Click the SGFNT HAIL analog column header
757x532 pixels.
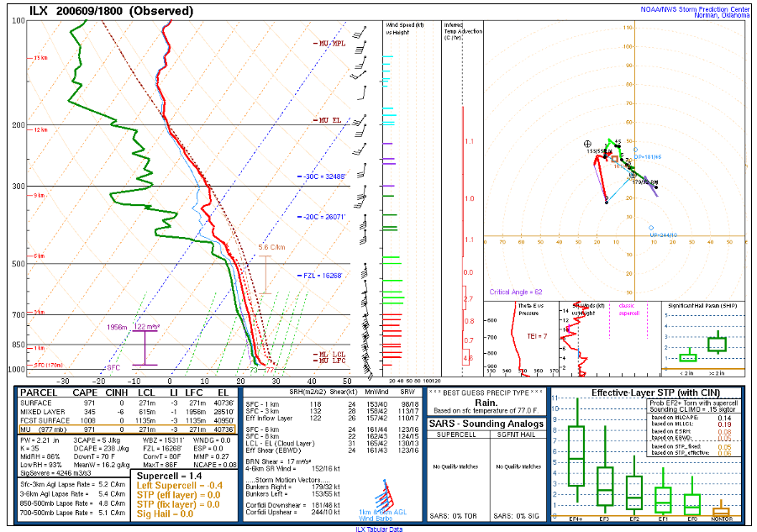518,435
